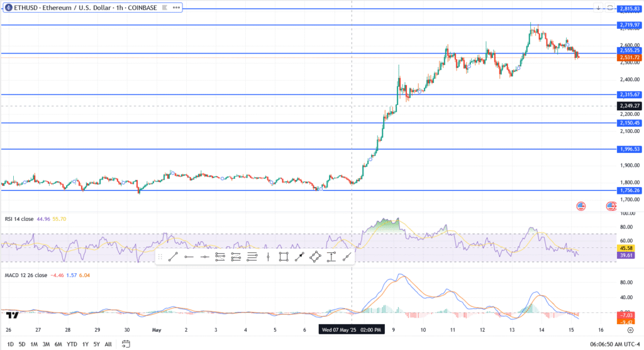Select the Parallel Channel drawing tool
The height and width of the screenshot is (350, 644).
click(x=315, y=256)
